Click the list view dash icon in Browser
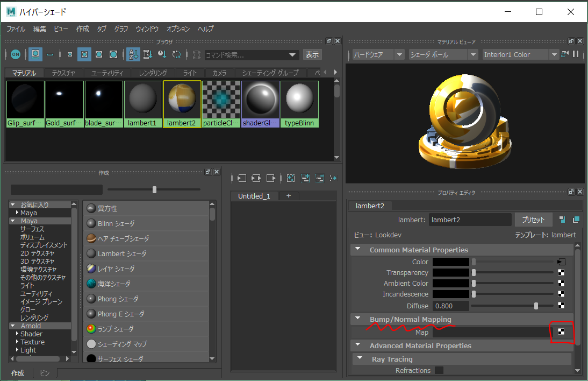588x381 pixels. [x=50, y=54]
